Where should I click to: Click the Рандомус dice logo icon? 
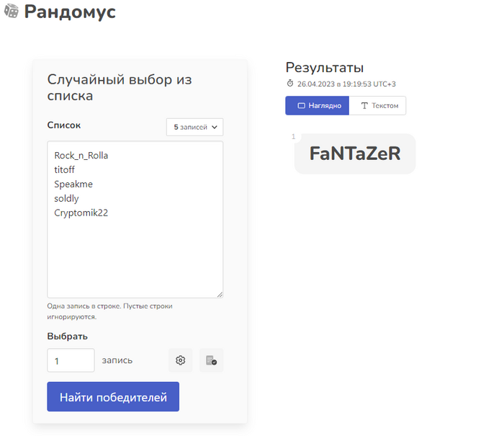pos(12,12)
